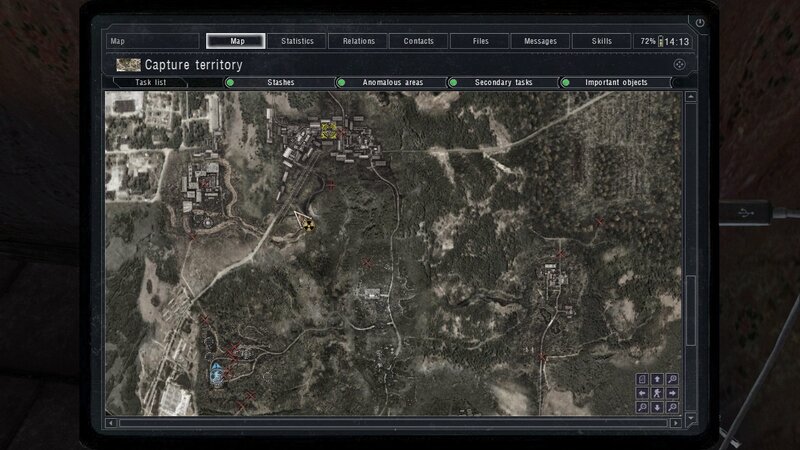Image resolution: width=800 pixels, height=450 pixels.
Task: Toggle the Secondary tasks filter
Action: click(x=504, y=82)
